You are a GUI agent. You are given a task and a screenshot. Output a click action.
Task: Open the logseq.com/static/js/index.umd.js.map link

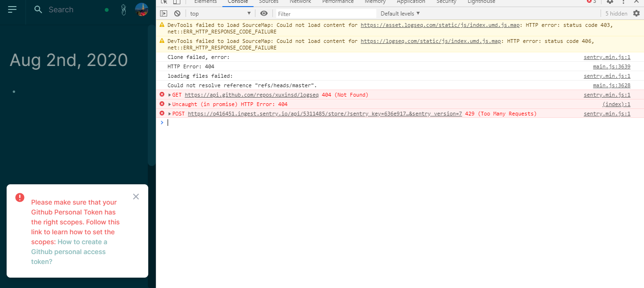431,41
